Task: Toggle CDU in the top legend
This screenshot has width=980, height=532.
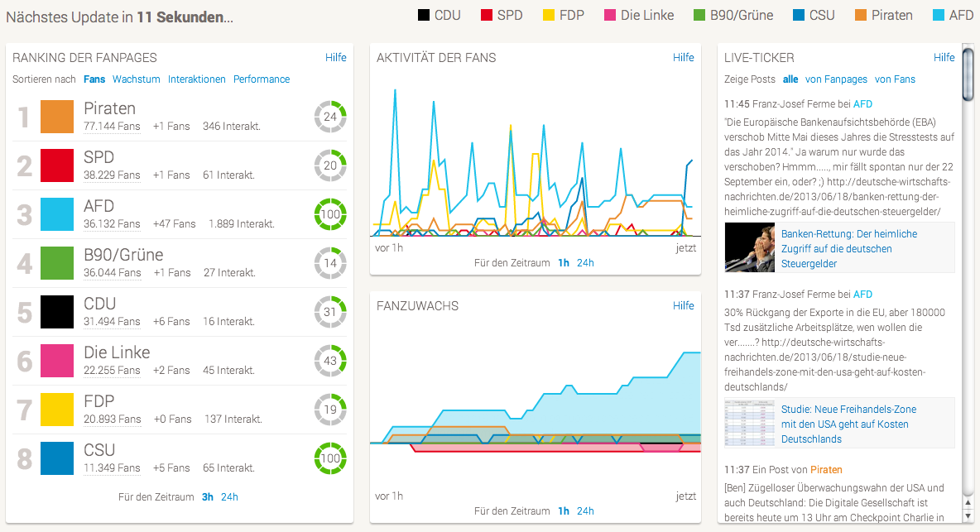Action: click(440, 15)
